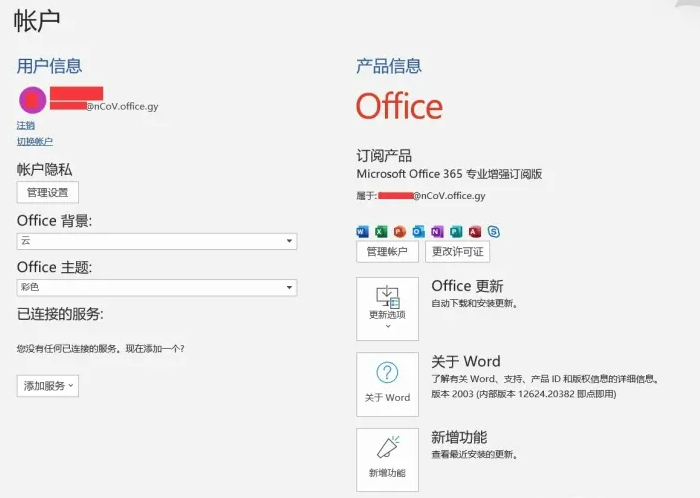Click the 订阅产品 heading
Image resolution: width=700 pixels, height=498 pixels.
click(x=384, y=156)
